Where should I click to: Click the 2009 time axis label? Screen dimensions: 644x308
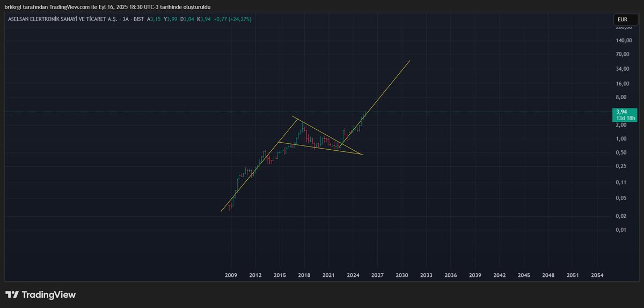231,275
